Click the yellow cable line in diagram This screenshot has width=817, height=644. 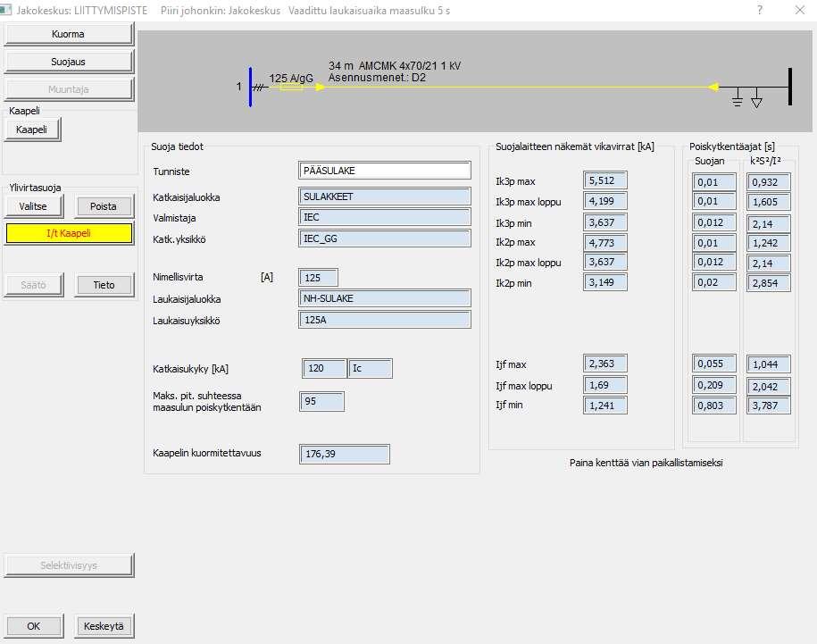point(519,87)
